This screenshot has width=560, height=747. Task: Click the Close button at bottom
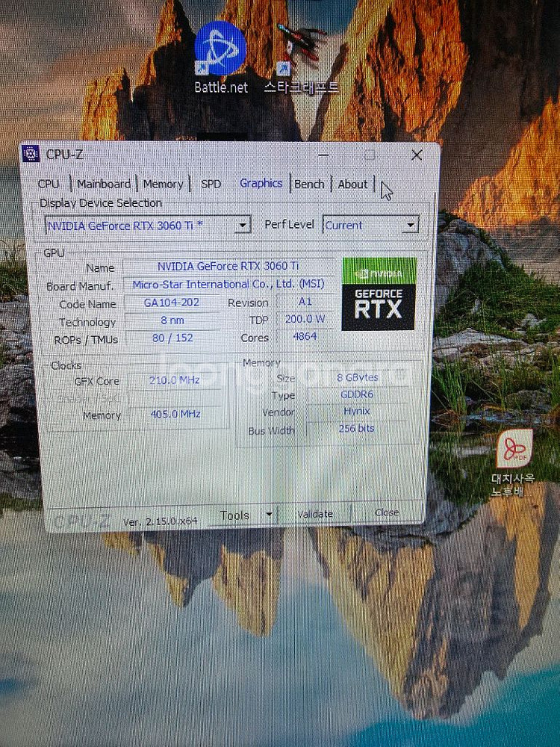[x=387, y=512]
